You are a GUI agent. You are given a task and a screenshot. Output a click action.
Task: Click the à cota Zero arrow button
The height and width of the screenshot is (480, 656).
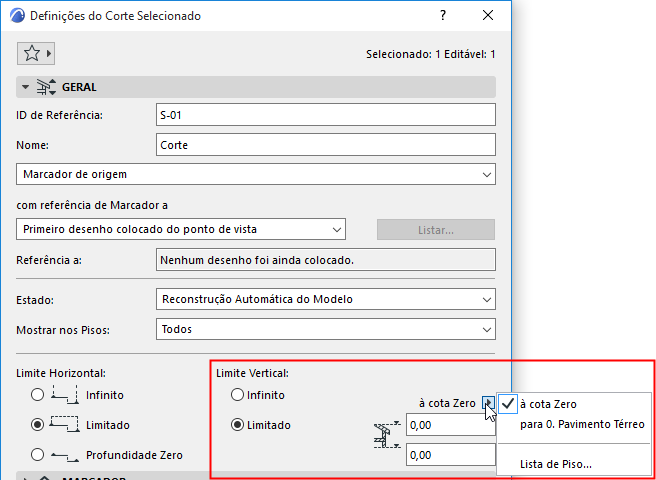(487, 403)
